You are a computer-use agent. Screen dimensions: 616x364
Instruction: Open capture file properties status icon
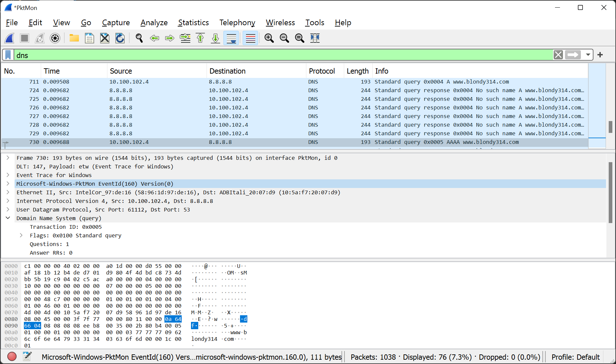27,357
